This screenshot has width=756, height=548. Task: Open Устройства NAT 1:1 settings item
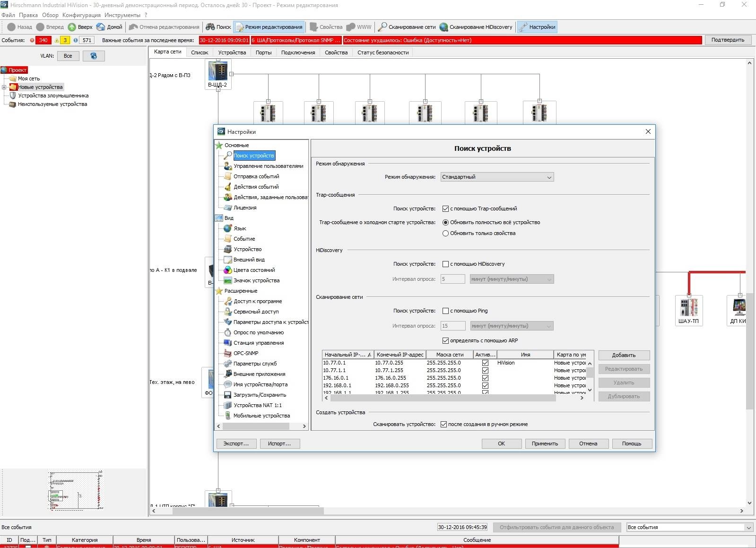pos(257,405)
